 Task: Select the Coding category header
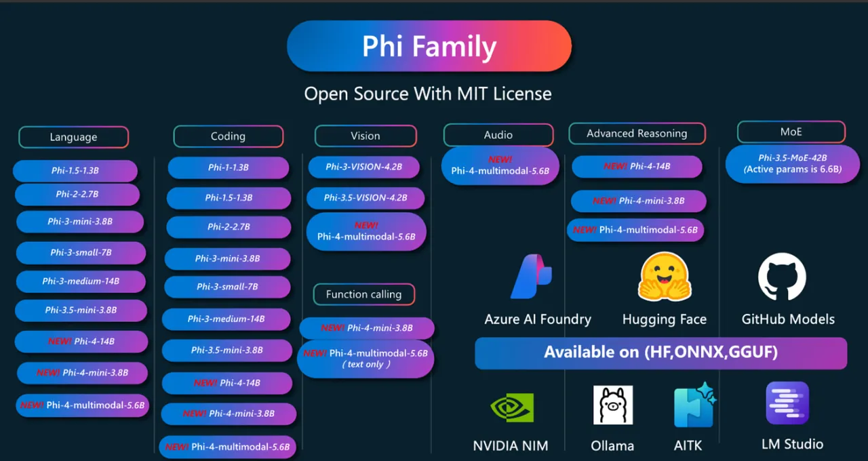coord(229,136)
